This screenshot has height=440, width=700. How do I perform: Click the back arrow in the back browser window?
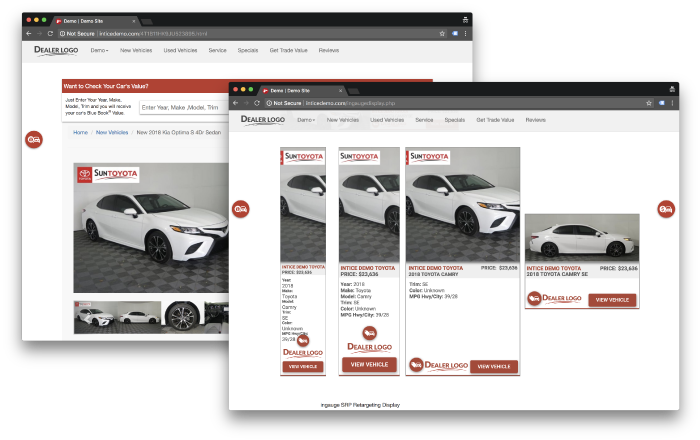[29, 33]
